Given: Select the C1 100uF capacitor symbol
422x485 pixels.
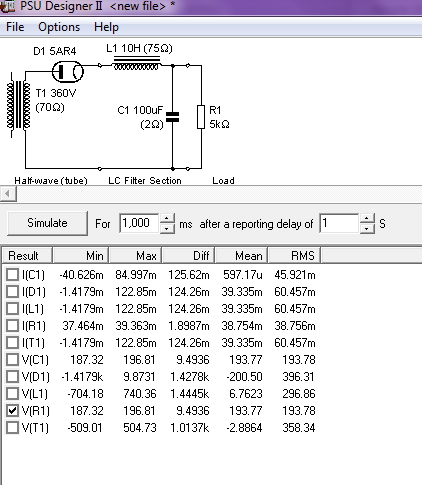Looking at the screenshot, I should click(172, 117).
